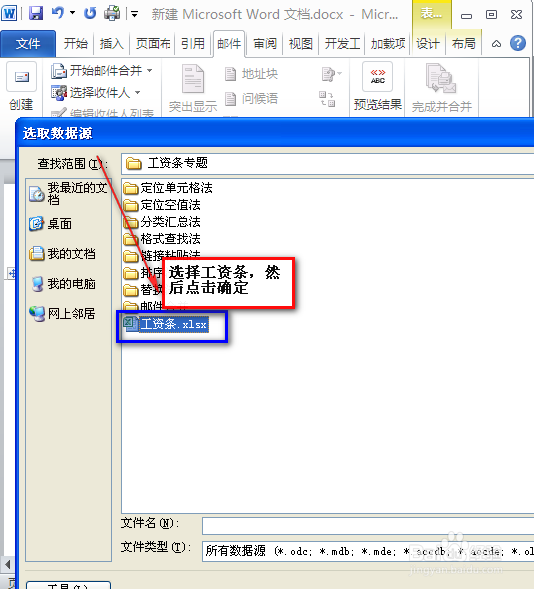Click 完成并合并 finish and merge button
The height and width of the screenshot is (589, 534).
[442, 89]
